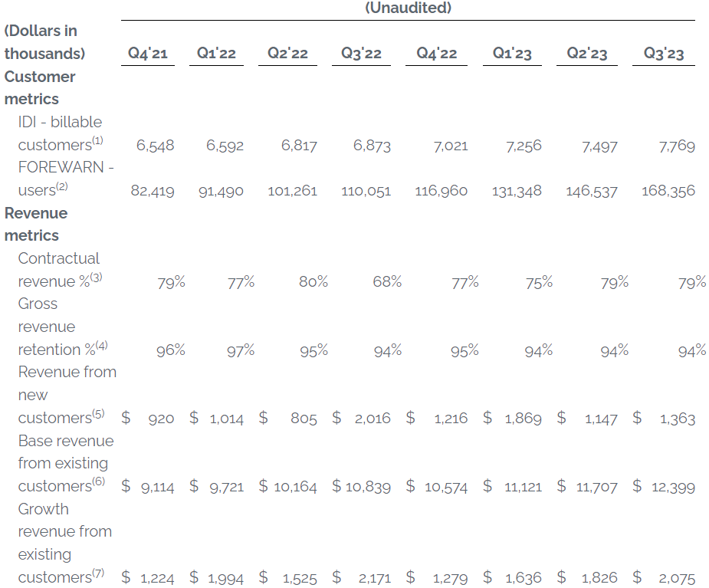Click the Q4'21 column header

coord(147,54)
